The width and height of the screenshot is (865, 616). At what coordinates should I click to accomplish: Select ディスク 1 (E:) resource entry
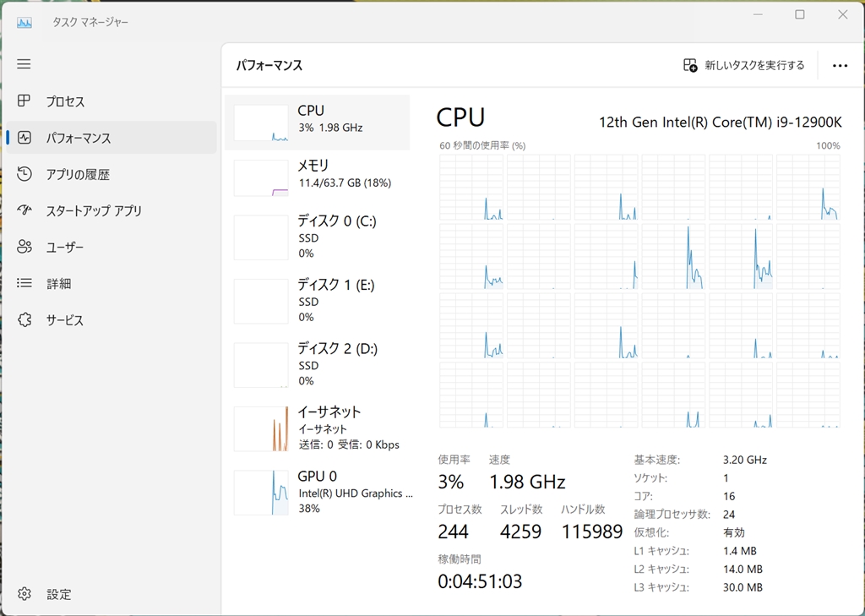coord(318,301)
